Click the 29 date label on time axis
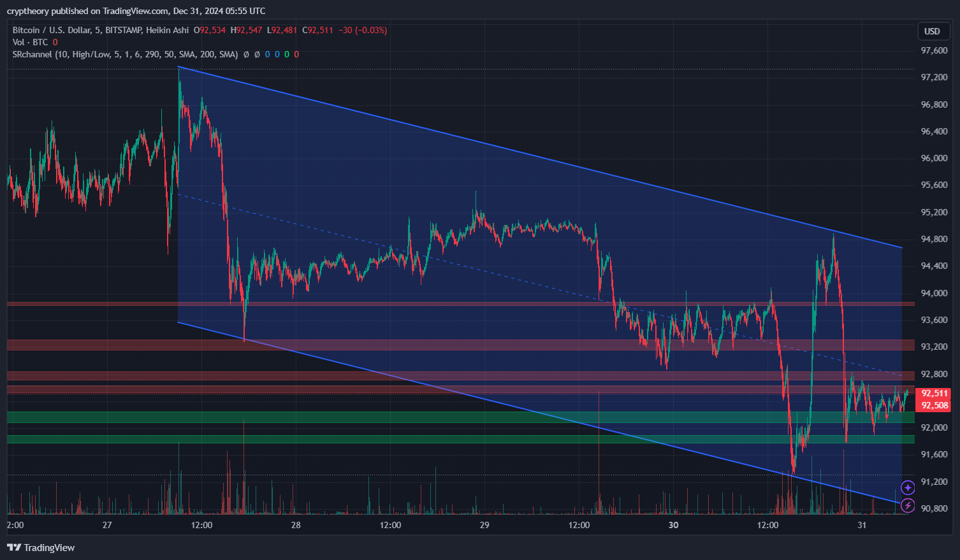960x560 pixels. point(484,525)
